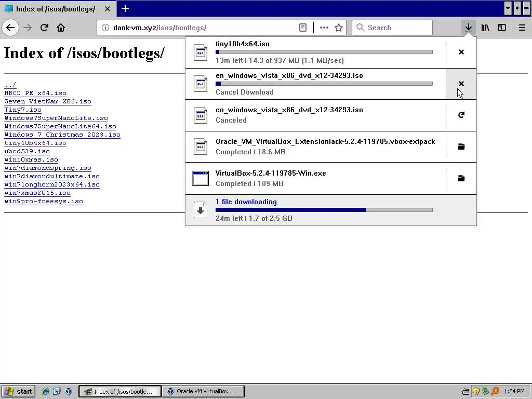Launch VirtualBox from quick launch
The height and width of the screenshot is (399, 532).
coord(69,391)
